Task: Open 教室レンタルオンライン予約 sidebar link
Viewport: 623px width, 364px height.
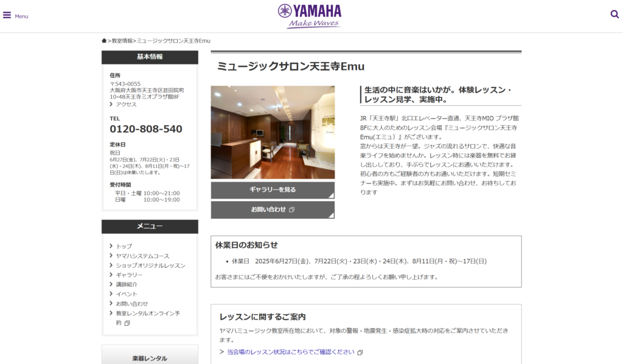Action: 148,318
